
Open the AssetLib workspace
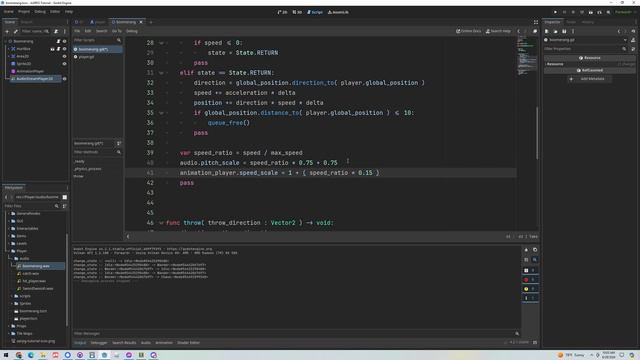pos(338,12)
